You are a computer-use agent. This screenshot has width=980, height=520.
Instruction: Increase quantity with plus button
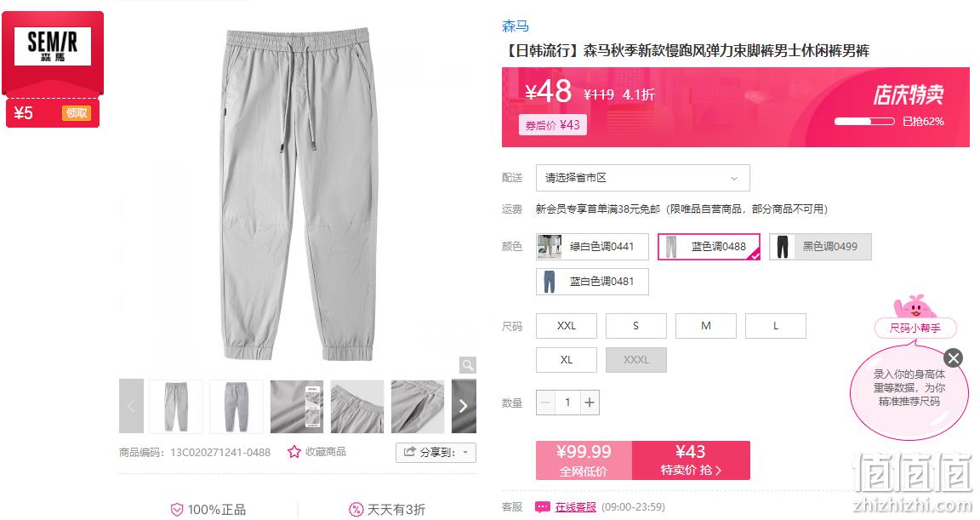(590, 403)
